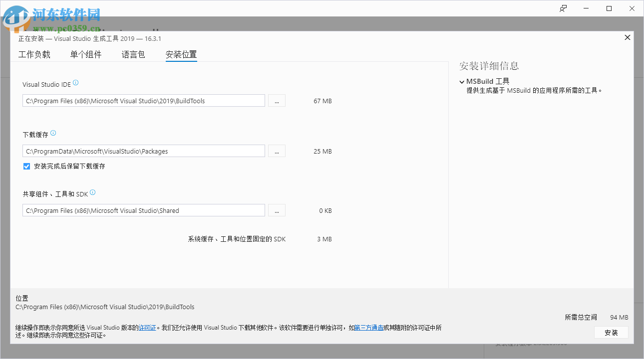The width and height of the screenshot is (644, 359).
Task: Open the feedback person icon in the title bar
Action: click(x=563, y=8)
